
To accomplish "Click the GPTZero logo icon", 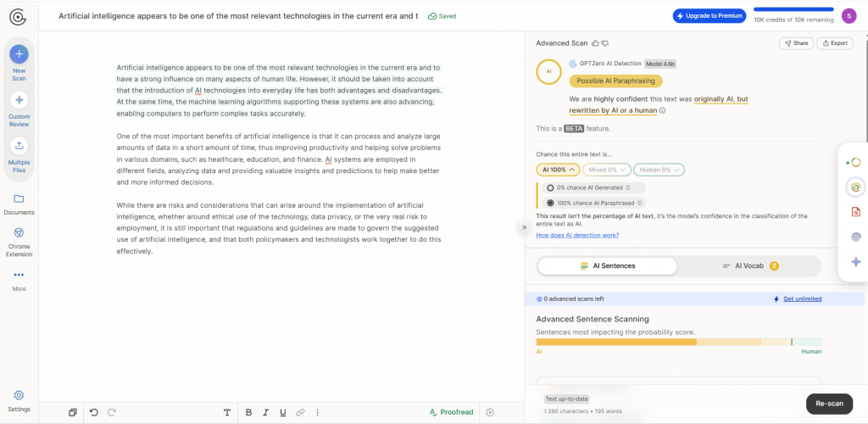I will 19,16.
